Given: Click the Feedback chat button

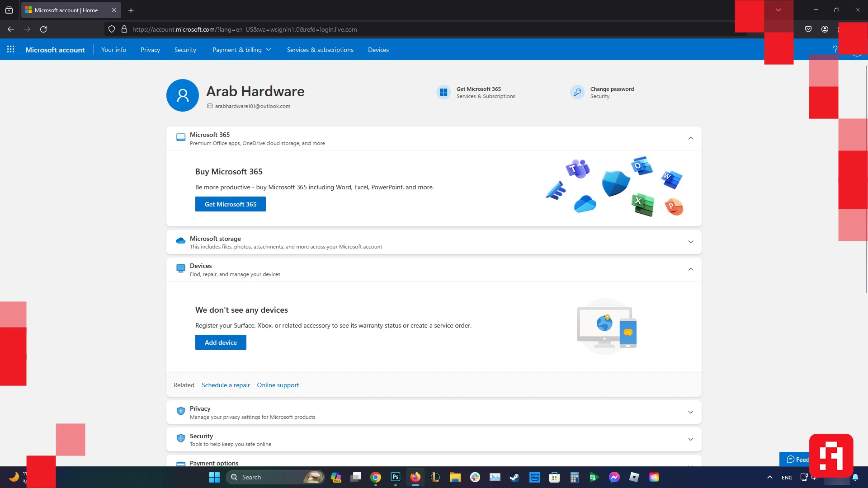Looking at the screenshot, I should (x=794, y=459).
